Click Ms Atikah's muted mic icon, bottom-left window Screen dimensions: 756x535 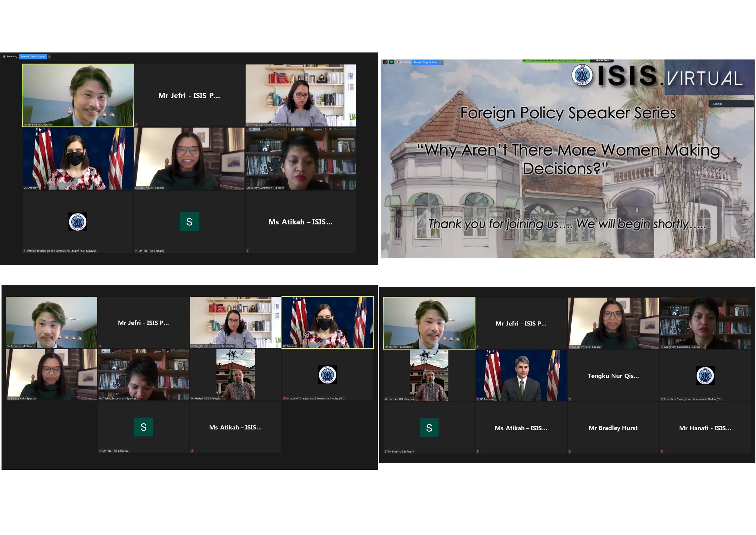coord(192,451)
